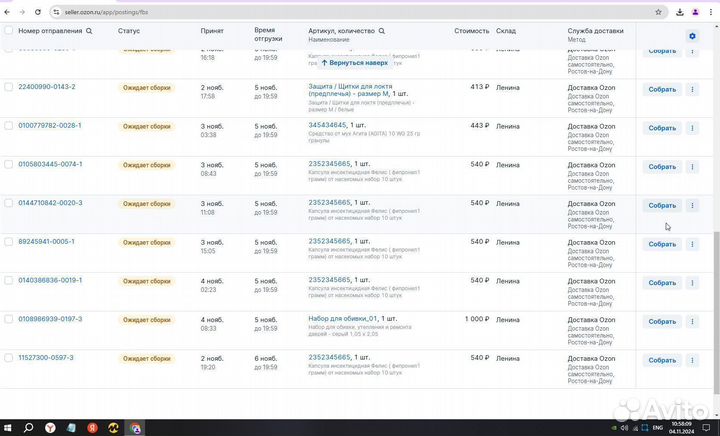
Task: Click Вернуться наверх to scroll up
Action: [355, 62]
